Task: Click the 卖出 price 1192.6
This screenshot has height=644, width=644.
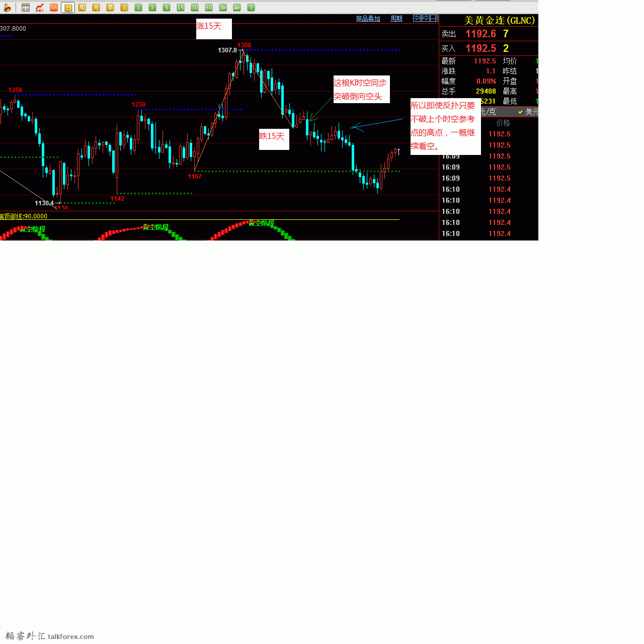Action: 480,34
